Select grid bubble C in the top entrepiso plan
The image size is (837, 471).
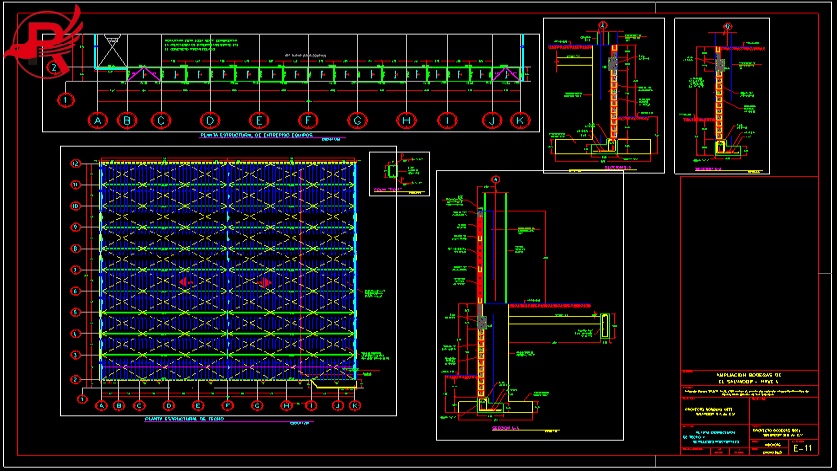click(161, 121)
